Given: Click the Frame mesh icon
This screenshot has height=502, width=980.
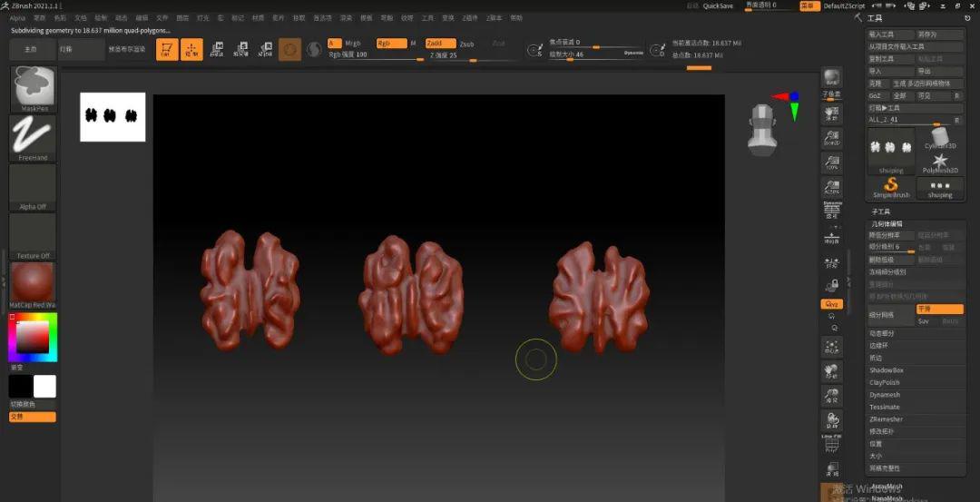Looking at the screenshot, I should (832, 346).
